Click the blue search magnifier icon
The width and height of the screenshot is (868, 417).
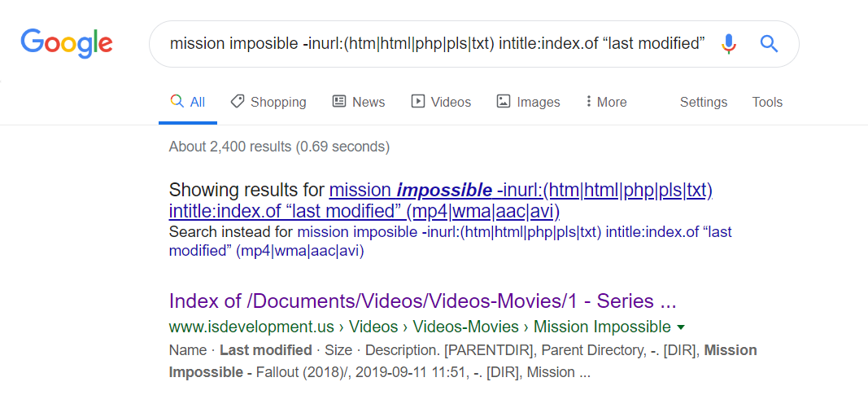769,44
